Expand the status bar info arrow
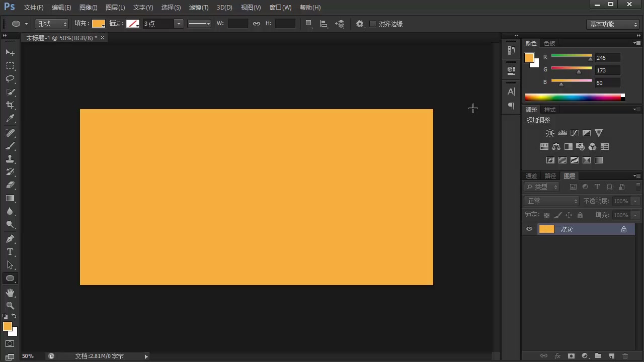The image size is (644, 362). click(x=146, y=356)
